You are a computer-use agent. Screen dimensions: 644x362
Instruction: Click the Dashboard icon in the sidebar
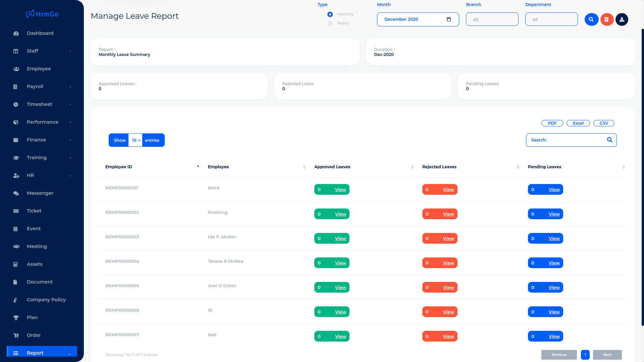16,34
